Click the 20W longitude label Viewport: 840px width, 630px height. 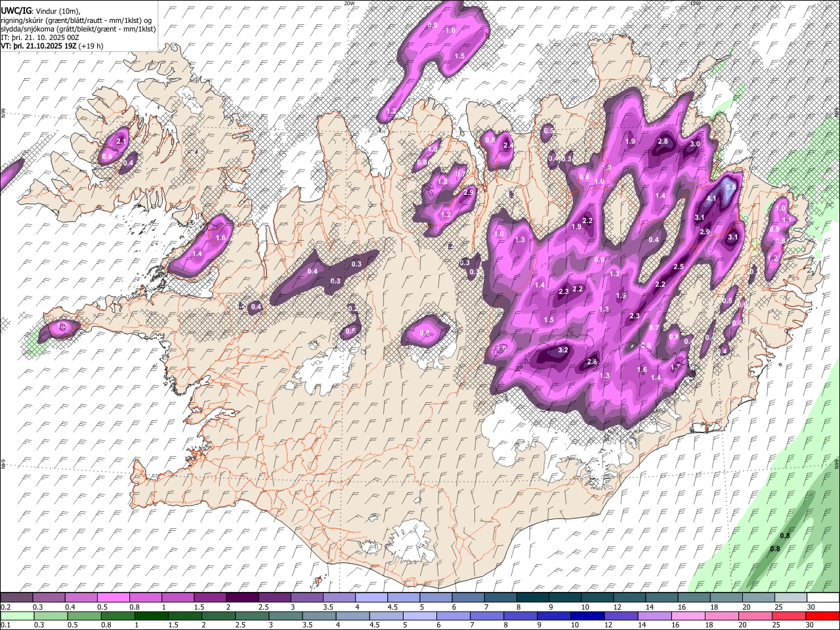coord(348,3)
